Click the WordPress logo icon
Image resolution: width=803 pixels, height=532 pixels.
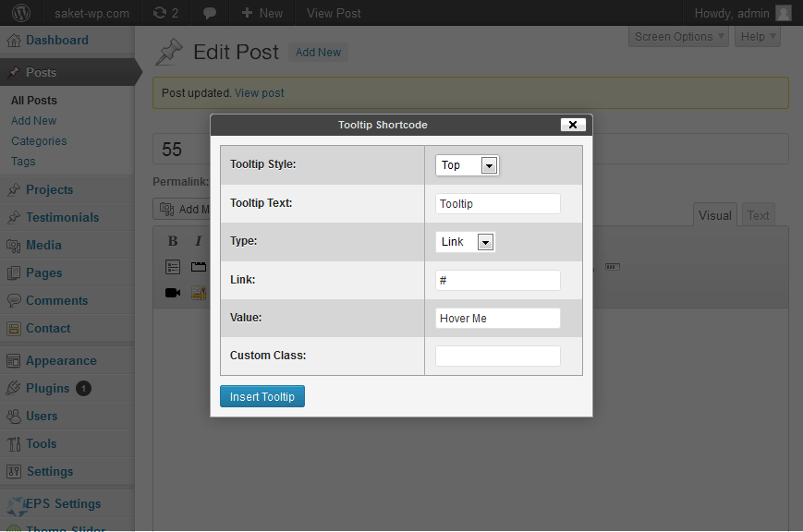(21, 13)
